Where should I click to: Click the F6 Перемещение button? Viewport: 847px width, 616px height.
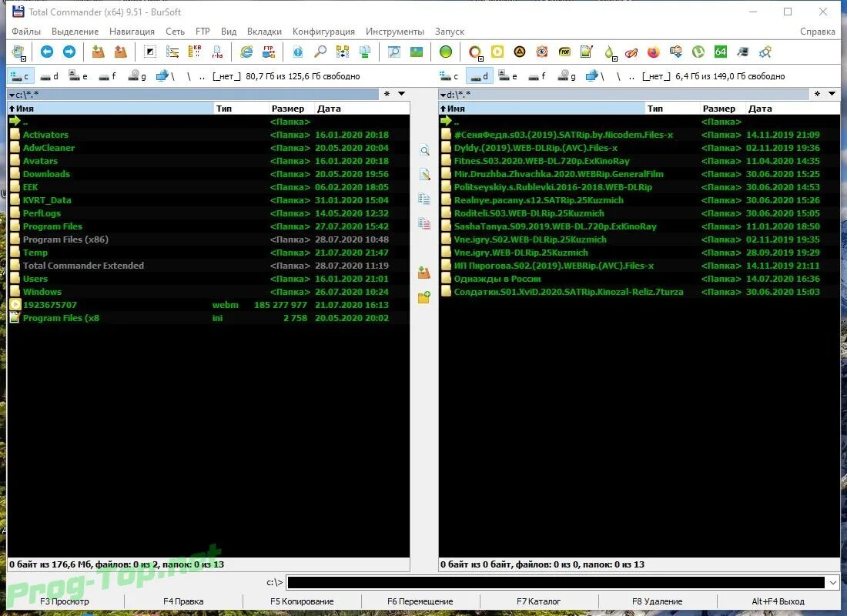pos(420,601)
